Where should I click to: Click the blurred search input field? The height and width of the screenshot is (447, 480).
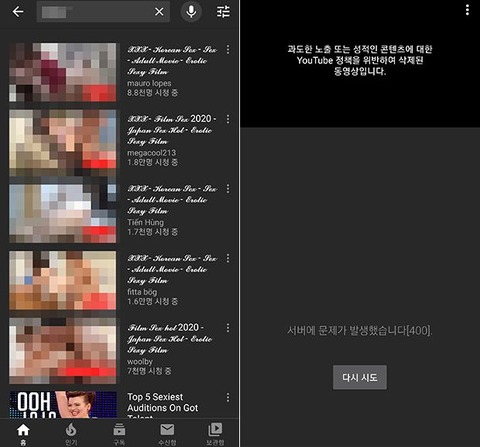[94, 12]
